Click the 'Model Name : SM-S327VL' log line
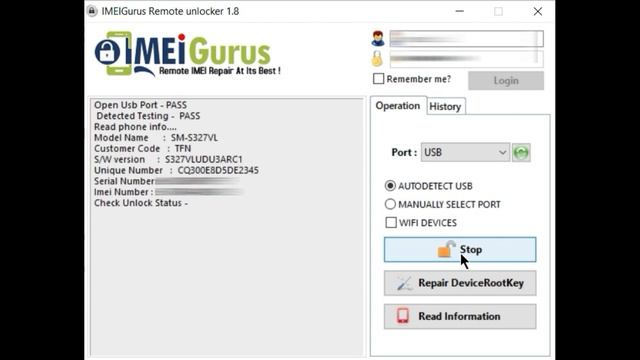640x360 pixels. (x=156, y=138)
